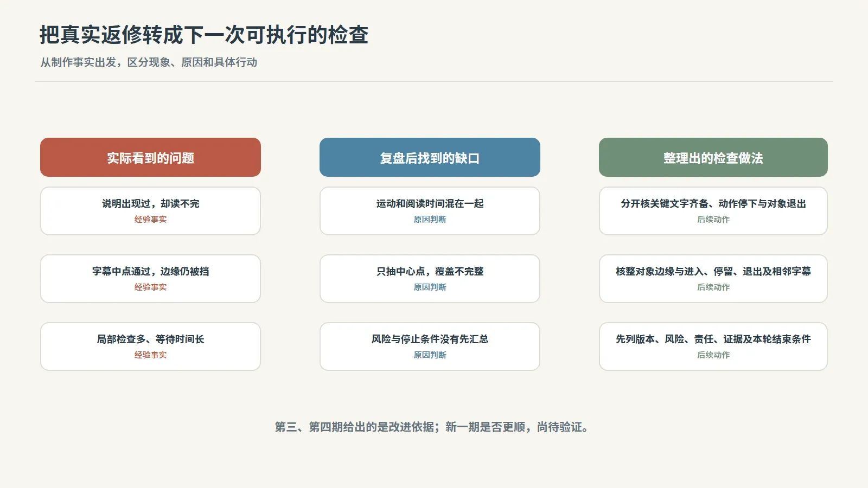Pick the card text "分开核关键文字齐备、动作停下与对象退出"
Viewport: 868px width, 488px height.
pyautogui.click(x=713, y=204)
